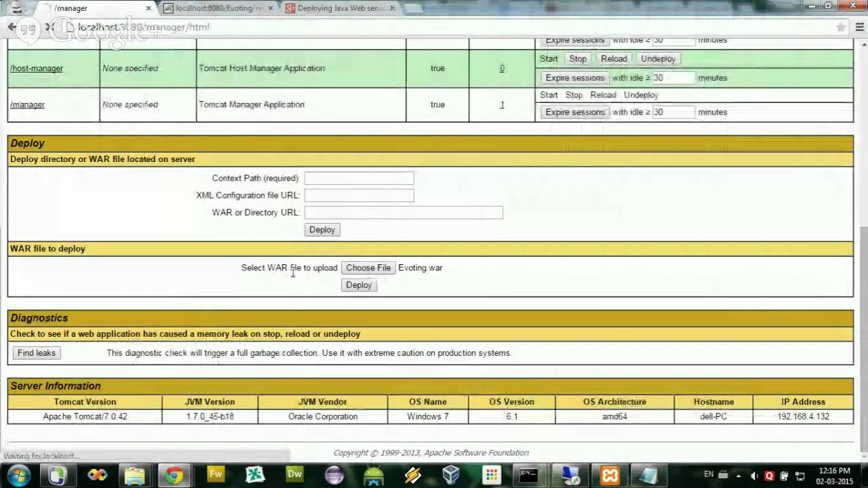Open the /host-manager link
This screenshot has width=868, height=488.
tap(37, 68)
